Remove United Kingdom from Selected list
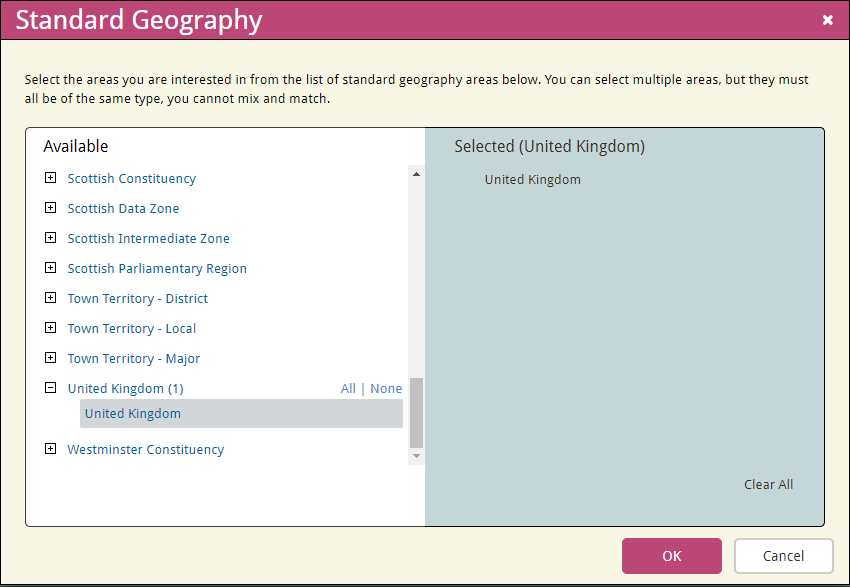The image size is (850, 587). (532, 179)
